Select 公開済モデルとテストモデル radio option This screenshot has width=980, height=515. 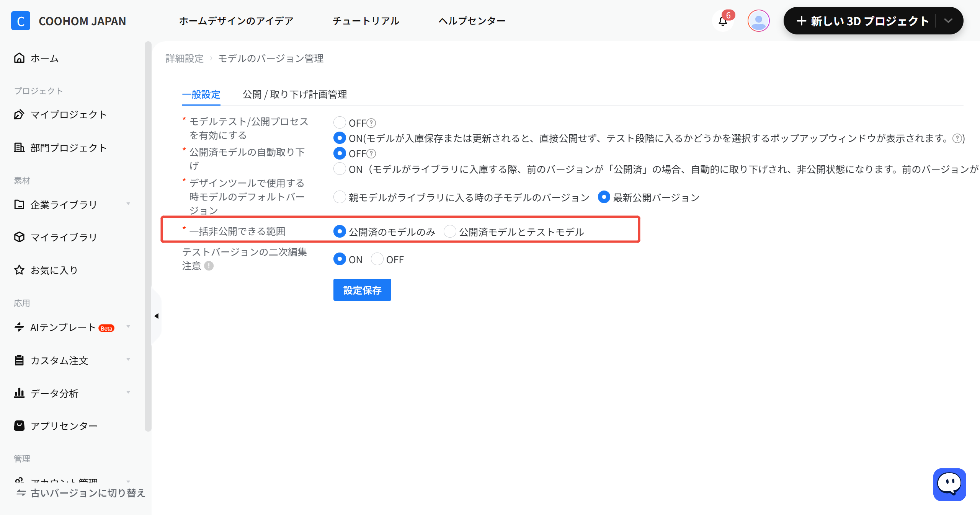(450, 231)
